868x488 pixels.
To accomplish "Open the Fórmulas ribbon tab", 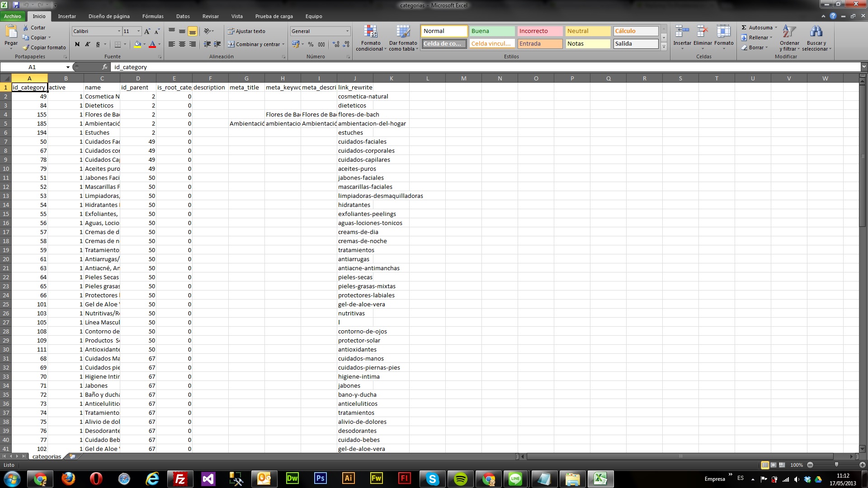I will pos(153,16).
